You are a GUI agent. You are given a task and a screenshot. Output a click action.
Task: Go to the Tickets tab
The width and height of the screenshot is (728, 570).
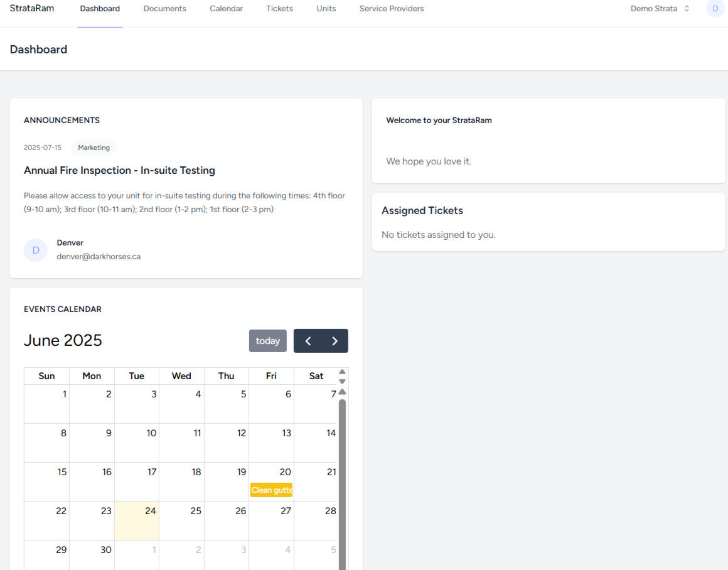tap(279, 9)
